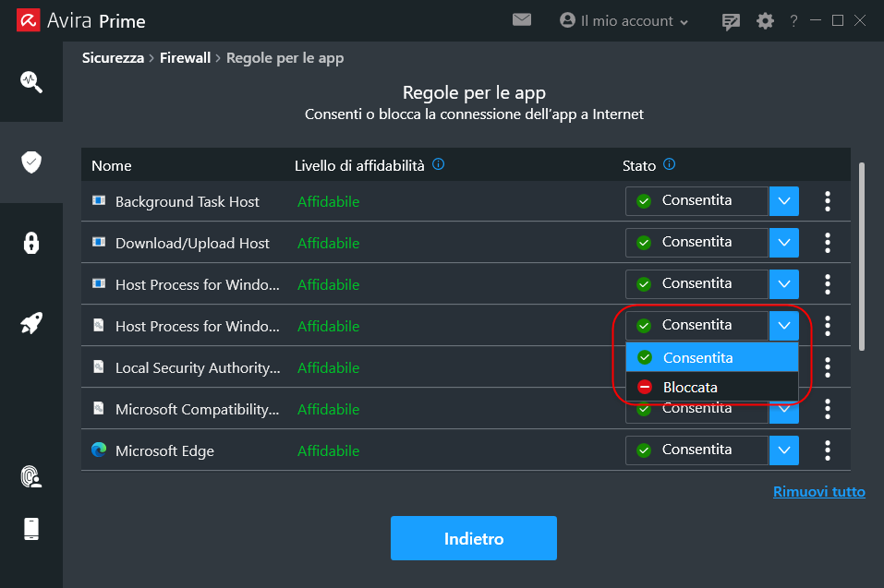
Task: Expand Download/Upload Host status dropdown
Action: [783, 243]
